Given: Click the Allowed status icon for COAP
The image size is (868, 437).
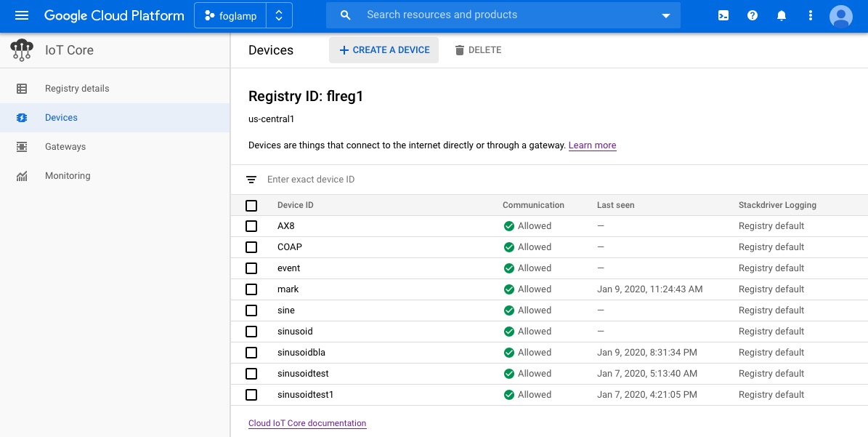Looking at the screenshot, I should pyautogui.click(x=508, y=247).
